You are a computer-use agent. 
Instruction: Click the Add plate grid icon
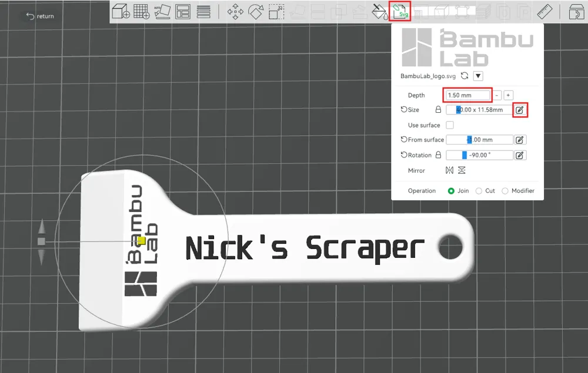141,12
